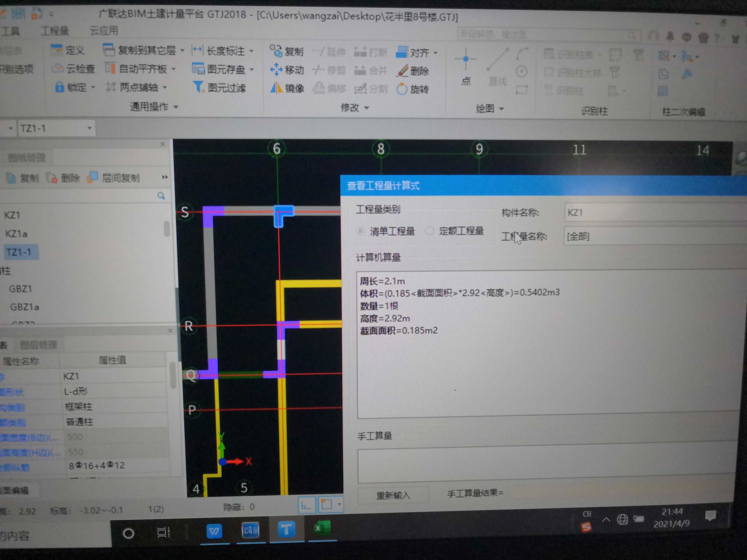The width and height of the screenshot is (747, 560).
Task: Click the component list search icon
Action: click(x=161, y=196)
